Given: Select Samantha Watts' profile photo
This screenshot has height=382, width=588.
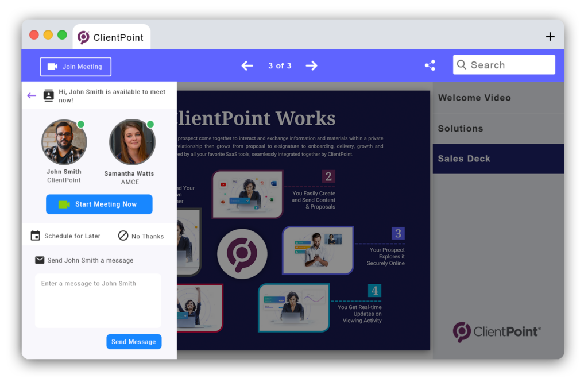Looking at the screenshot, I should pyautogui.click(x=132, y=142).
